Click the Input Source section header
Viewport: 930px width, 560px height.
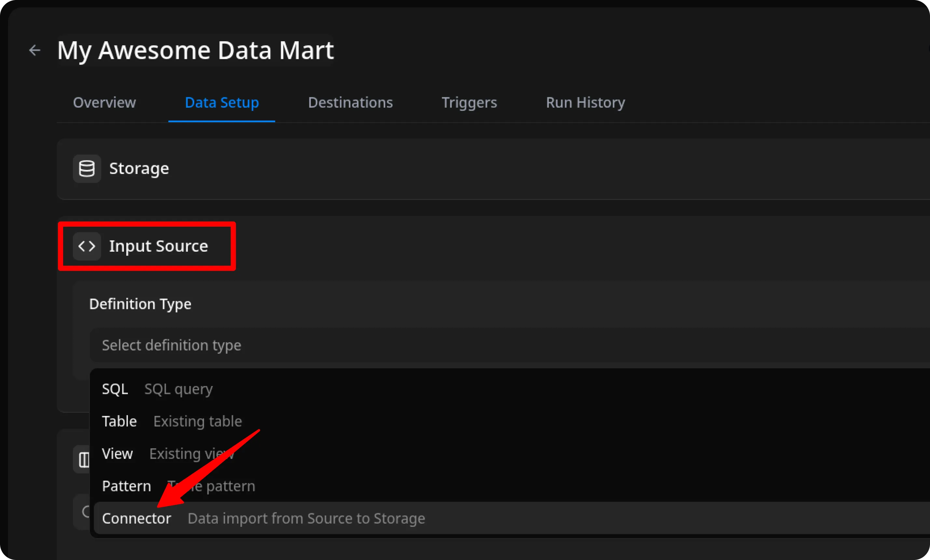158,246
